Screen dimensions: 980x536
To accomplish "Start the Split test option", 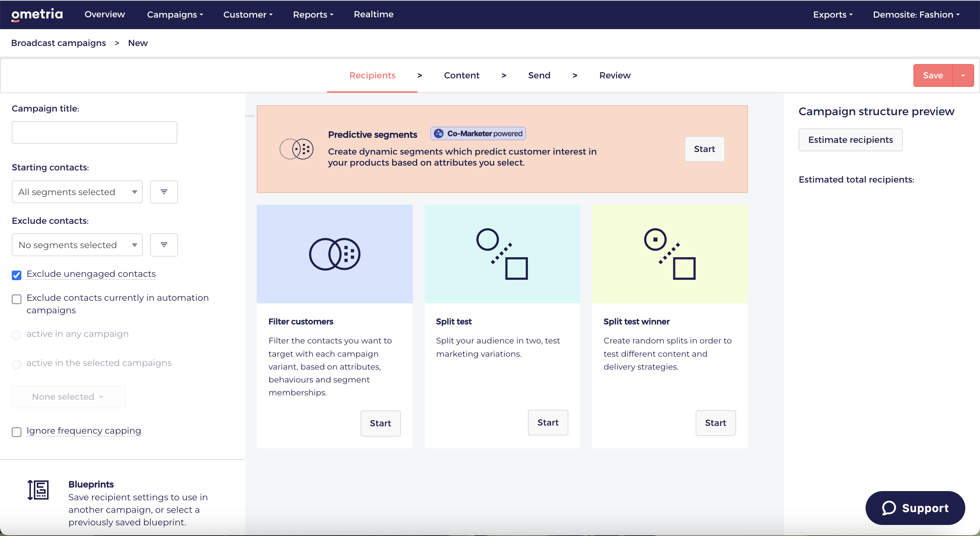I will (548, 423).
